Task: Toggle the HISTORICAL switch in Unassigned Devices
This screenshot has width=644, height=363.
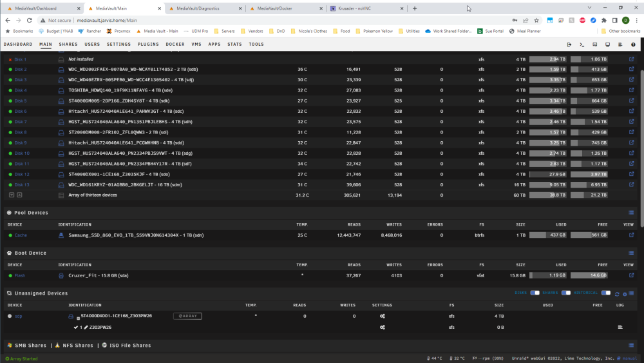Action: click(x=606, y=293)
